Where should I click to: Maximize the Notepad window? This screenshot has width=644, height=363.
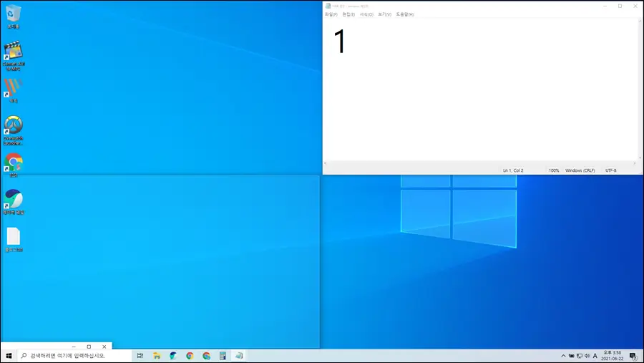(x=620, y=6)
